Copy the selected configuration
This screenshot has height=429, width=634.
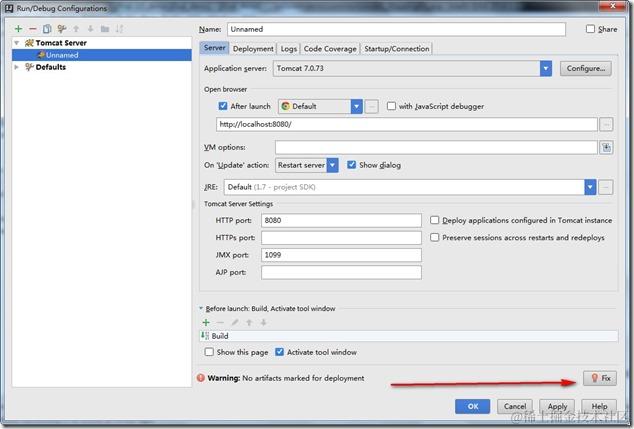[47, 29]
